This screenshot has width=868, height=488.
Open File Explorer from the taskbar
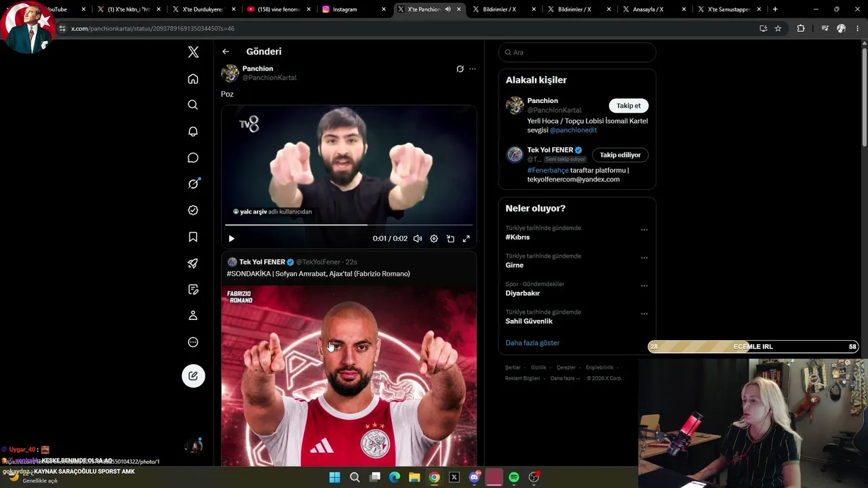coord(414,477)
